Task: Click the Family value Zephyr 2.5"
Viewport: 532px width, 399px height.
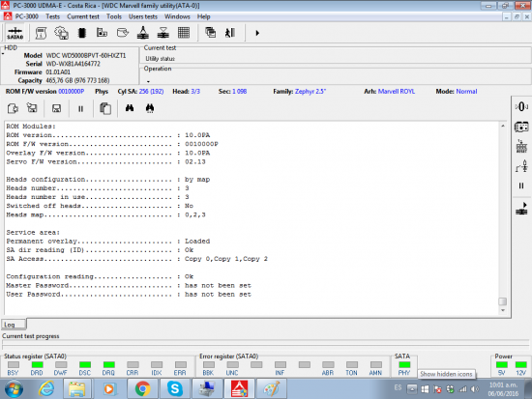Action: point(310,91)
